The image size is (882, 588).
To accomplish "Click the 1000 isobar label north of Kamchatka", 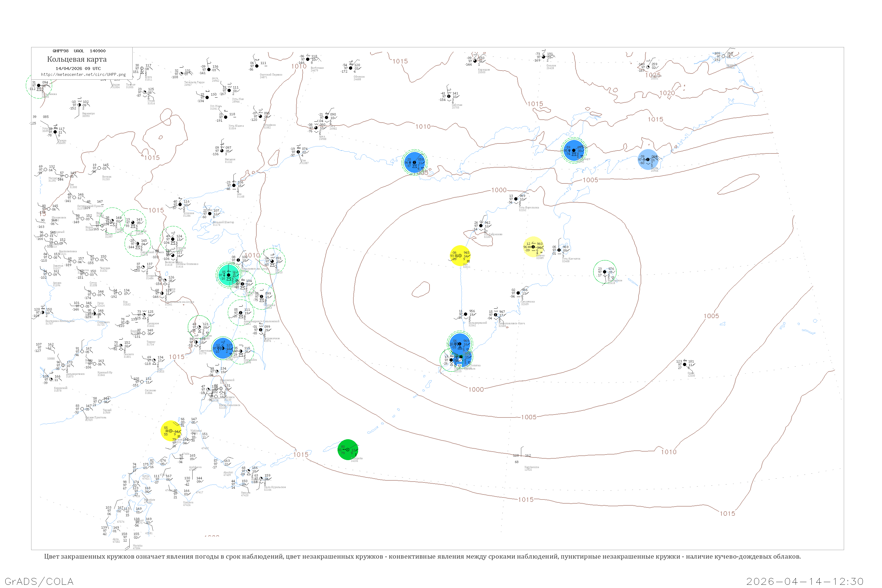I will click(x=499, y=190).
